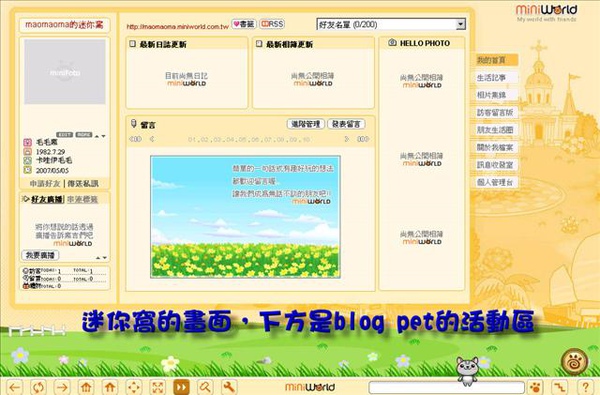Screen dimensions: 600x395
Task: Click the 進階管理 button
Action: coord(305,124)
